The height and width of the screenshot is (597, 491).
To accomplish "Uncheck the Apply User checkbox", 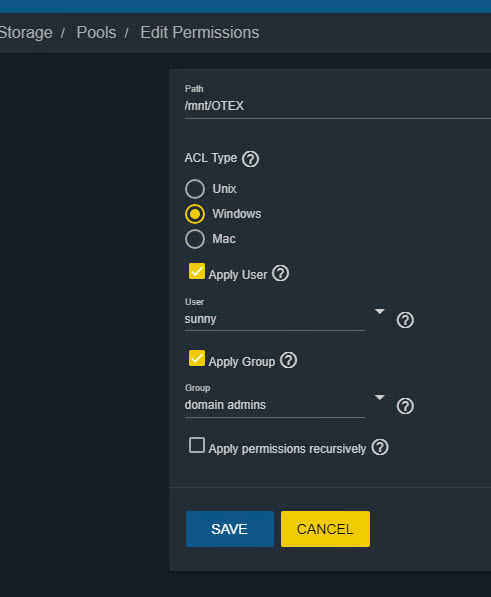I will (197, 271).
